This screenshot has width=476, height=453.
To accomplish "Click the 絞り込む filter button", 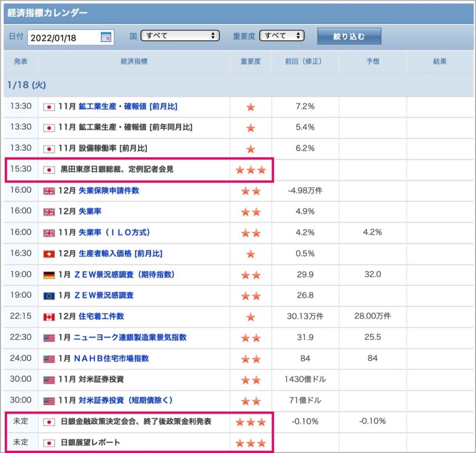I will (x=349, y=36).
